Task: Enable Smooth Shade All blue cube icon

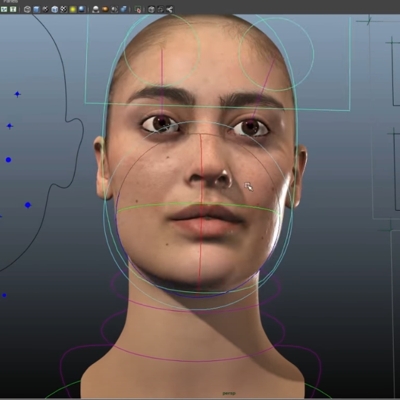Action: point(36,9)
